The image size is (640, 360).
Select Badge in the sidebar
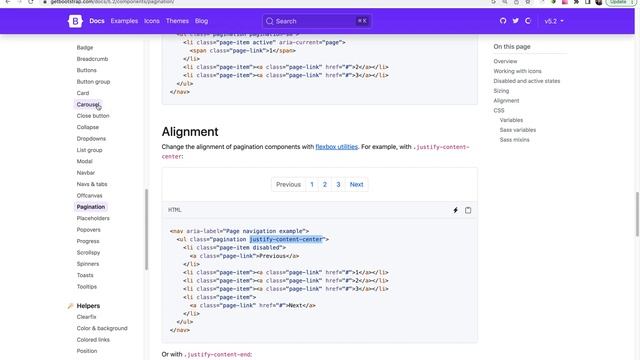click(85, 48)
